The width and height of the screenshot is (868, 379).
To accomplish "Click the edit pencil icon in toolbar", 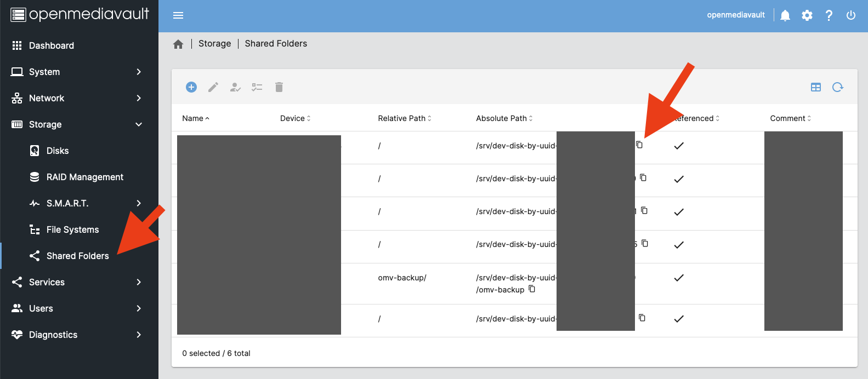I will pos(213,87).
